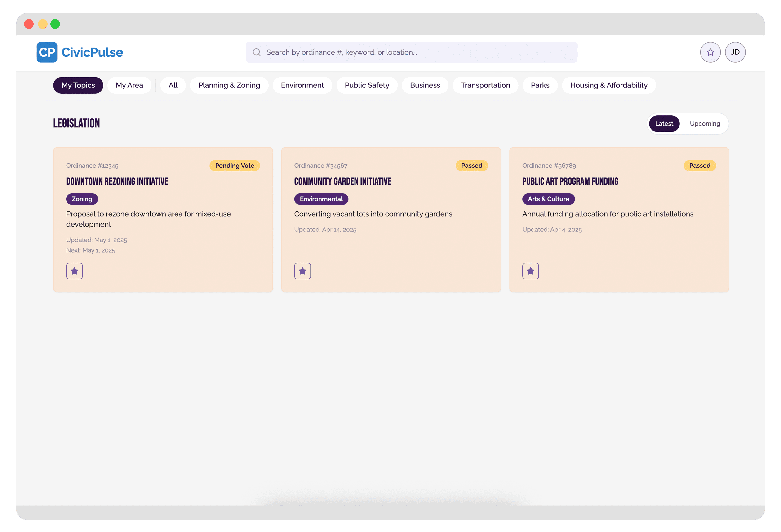This screenshot has width=781, height=532.
Task: Click the Environmental category tag
Action: pos(321,199)
